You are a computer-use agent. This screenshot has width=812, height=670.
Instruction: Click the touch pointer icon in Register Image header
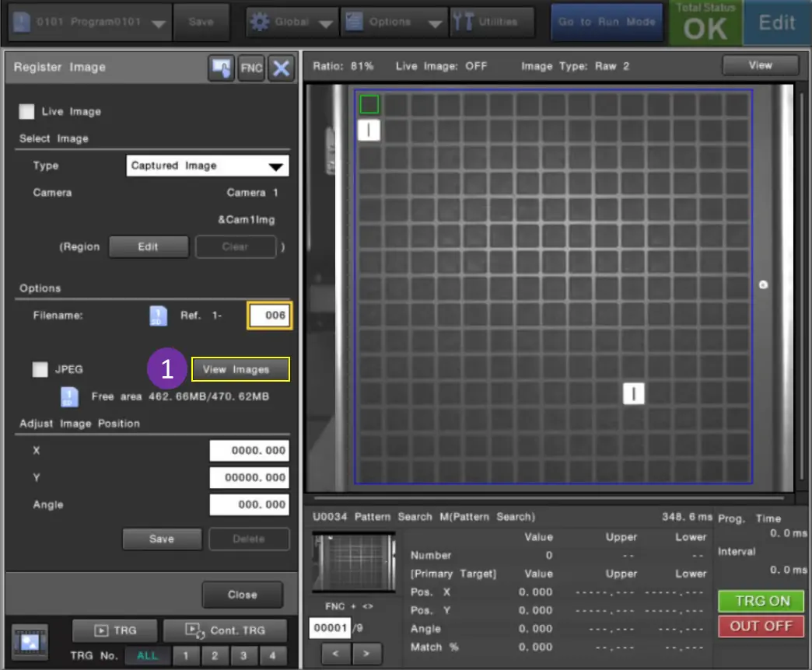[222, 68]
